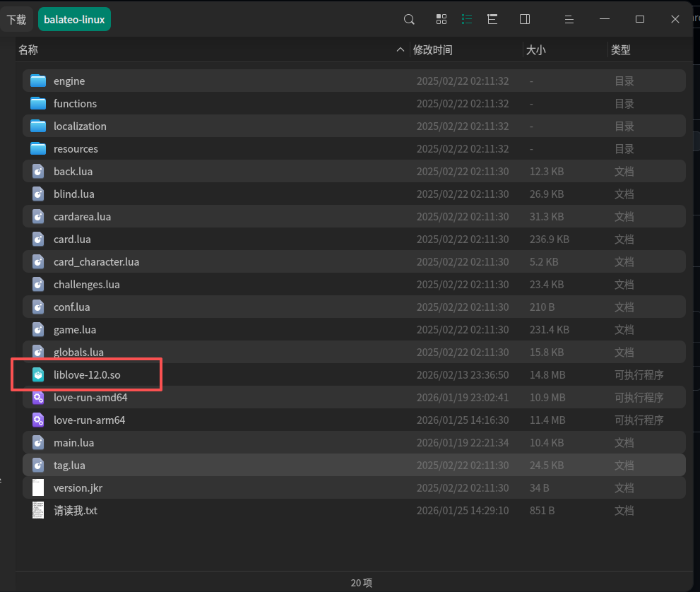
Task: Minimize the file manager window
Action: click(x=605, y=19)
